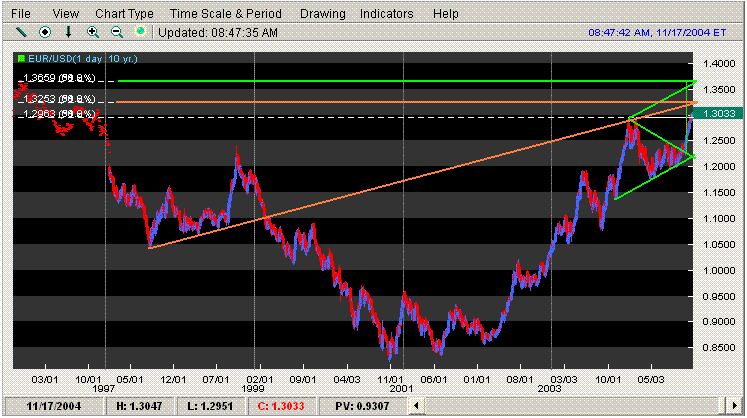The width and height of the screenshot is (747, 418).
Task: Click the 05/03 date axis label
Action: point(651,380)
